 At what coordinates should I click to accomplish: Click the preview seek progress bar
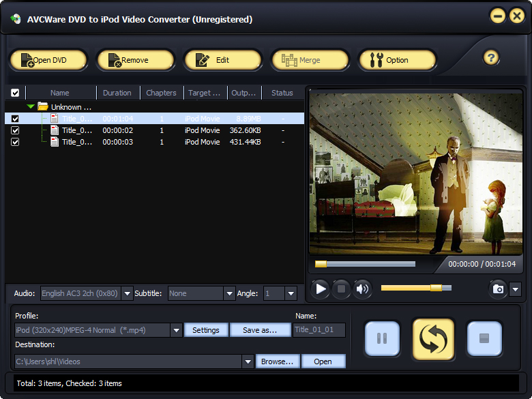tap(365, 264)
